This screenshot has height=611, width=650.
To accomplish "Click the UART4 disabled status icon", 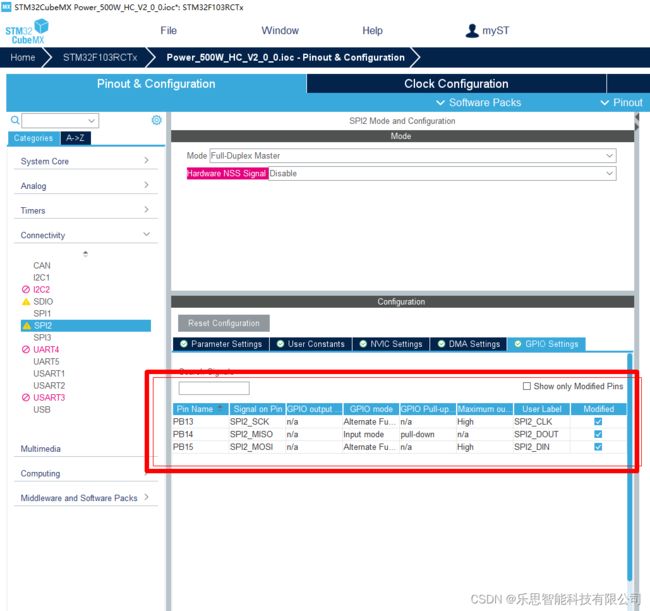I will click(x=26, y=349).
